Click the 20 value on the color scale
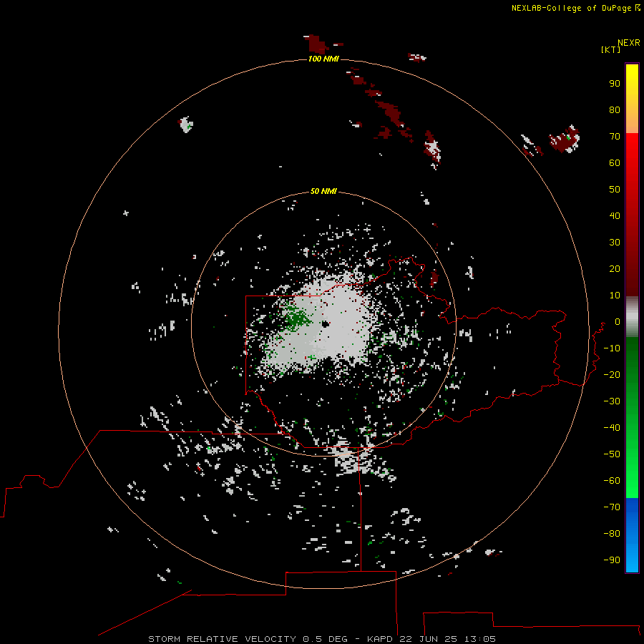This screenshot has width=644, height=644. [615, 268]
